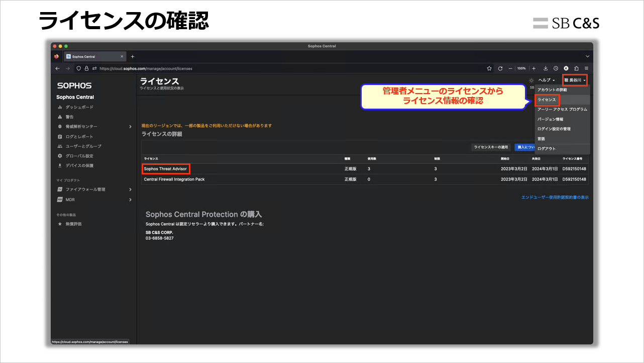Reload the page with refresh icon
Viewport: 644px width, 363px height.
click(500, 68)
